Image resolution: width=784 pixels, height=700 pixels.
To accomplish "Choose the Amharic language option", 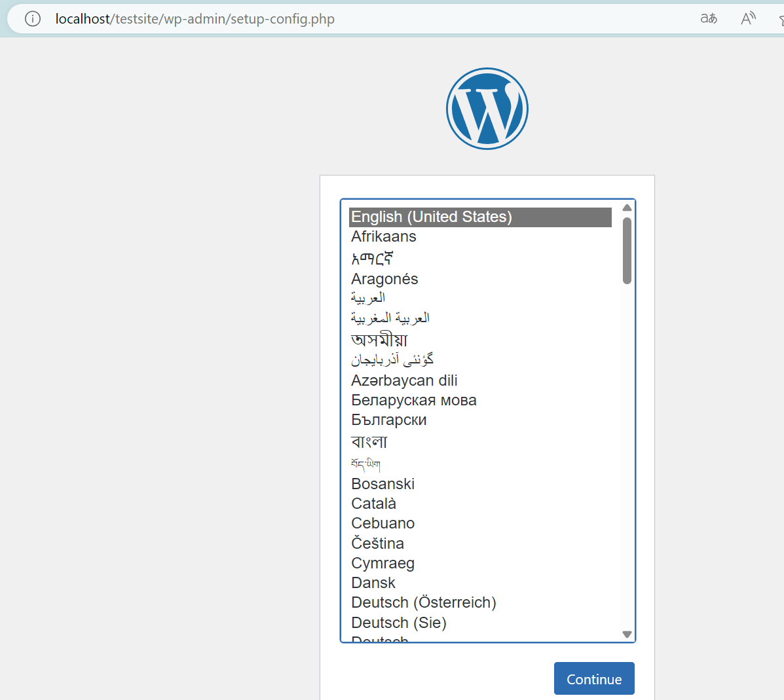I will 480,258.
